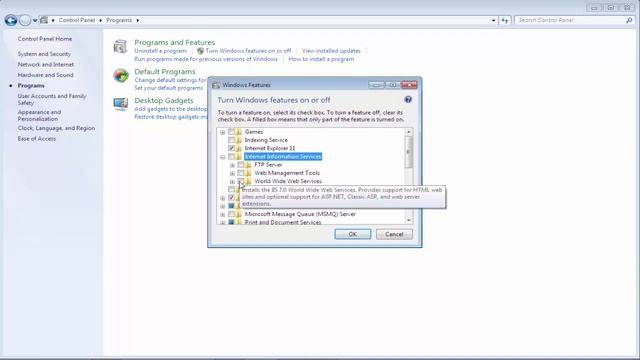The height and width of the screenshot is (360, 640).
Task: Click the World Wide Web Services folder icon
Action: tap(248, 181)
